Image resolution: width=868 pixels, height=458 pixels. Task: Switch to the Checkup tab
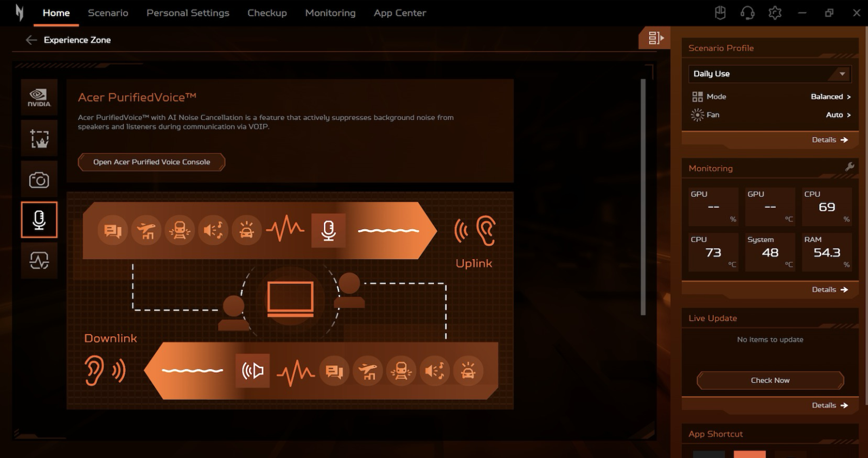pos(267,13)
